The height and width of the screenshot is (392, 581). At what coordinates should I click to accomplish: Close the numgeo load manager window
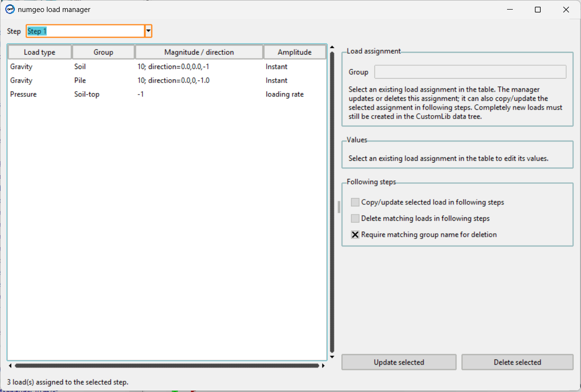click(x=566, y=10)
